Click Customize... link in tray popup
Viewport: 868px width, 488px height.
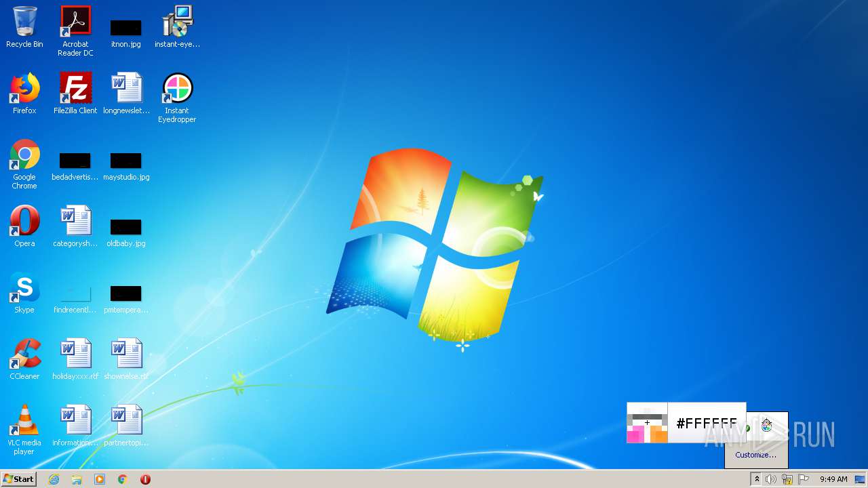756,455
